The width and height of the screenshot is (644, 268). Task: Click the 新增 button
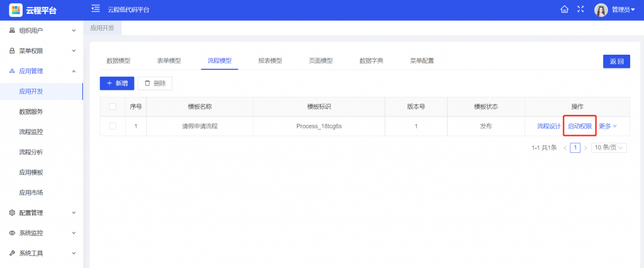[117, 83]
